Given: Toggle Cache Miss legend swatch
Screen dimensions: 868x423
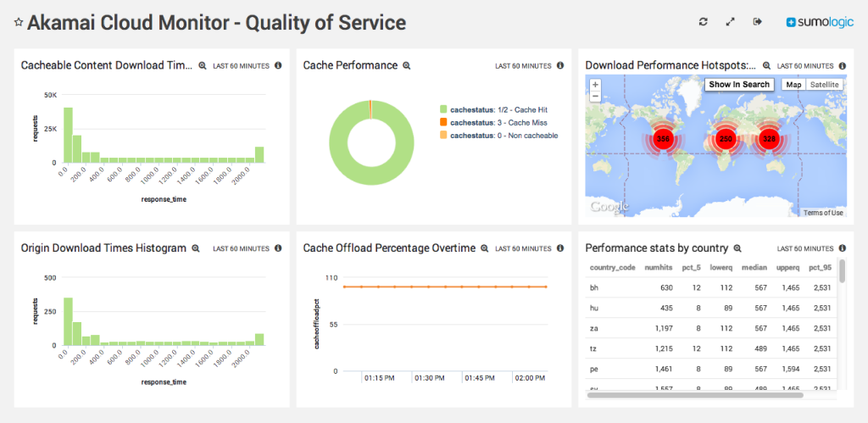Looking at the screenshot, I should point(442,122).
